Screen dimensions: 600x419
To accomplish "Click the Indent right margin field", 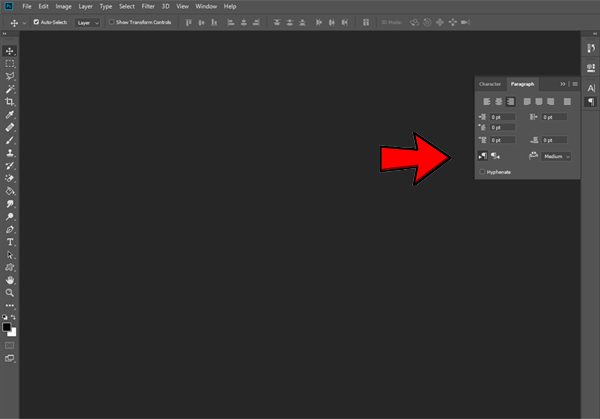I will [x=554, y=117].
